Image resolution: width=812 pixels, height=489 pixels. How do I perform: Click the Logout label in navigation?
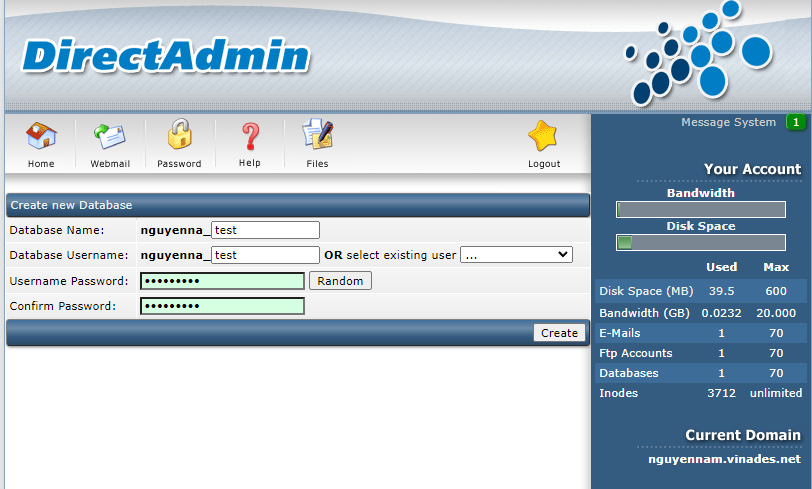(544, 164)
